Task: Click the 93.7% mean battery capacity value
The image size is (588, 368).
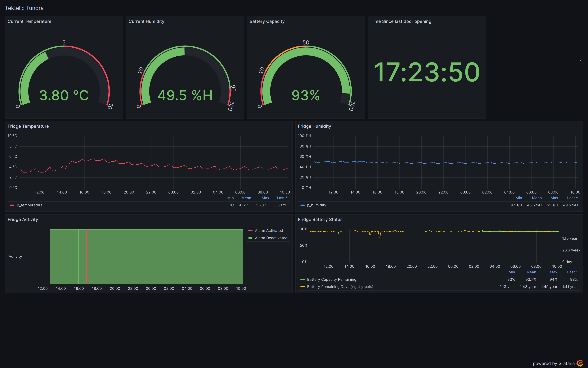Action: tap(531, 279)
